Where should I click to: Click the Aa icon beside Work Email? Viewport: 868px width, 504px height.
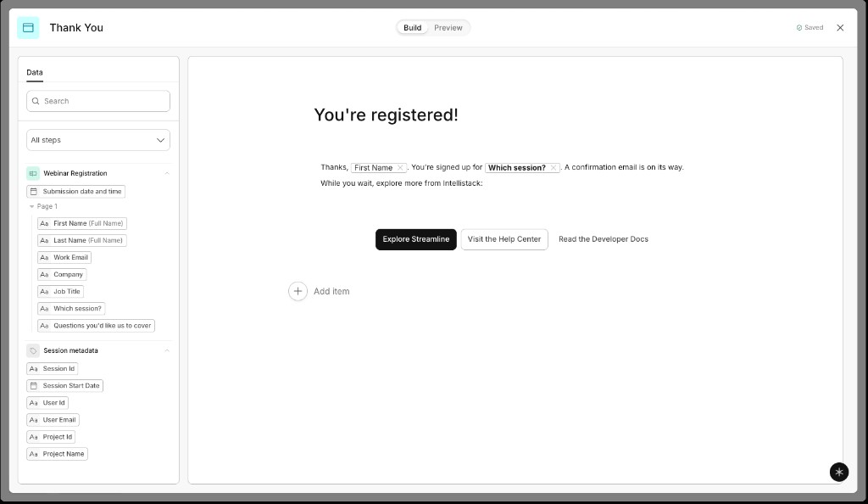[44, 258]
